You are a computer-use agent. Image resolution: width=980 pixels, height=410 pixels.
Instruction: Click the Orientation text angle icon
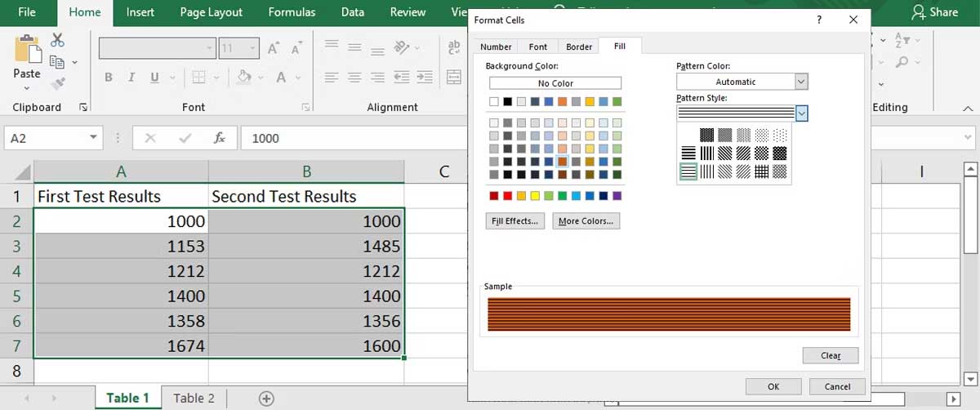click(401, 47)
